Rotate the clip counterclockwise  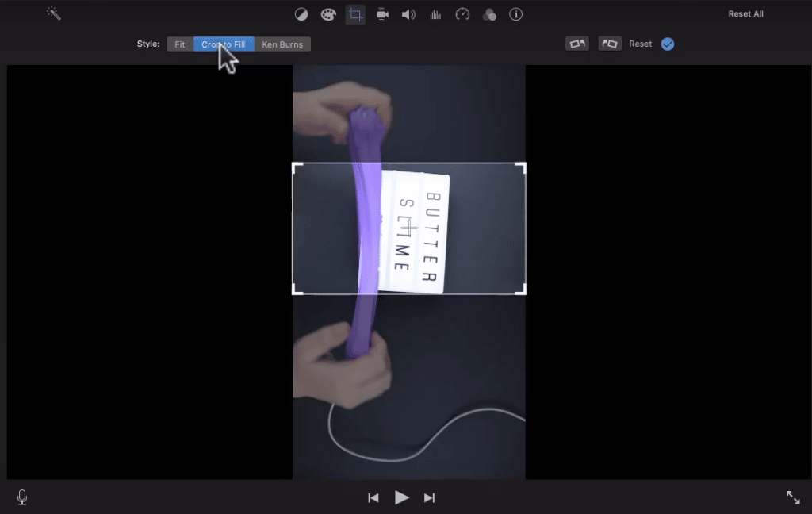tap(576, 44)
